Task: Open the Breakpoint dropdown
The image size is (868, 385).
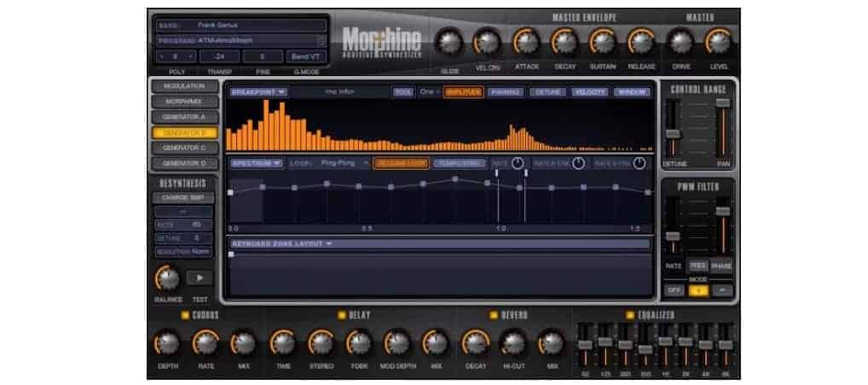Action: tap(259, 92)
